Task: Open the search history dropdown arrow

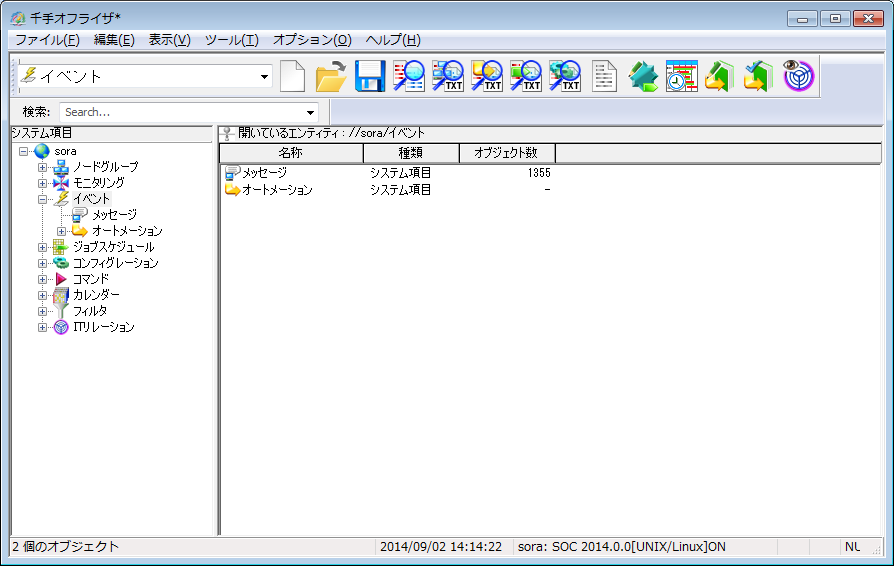Action: point(310,112)
